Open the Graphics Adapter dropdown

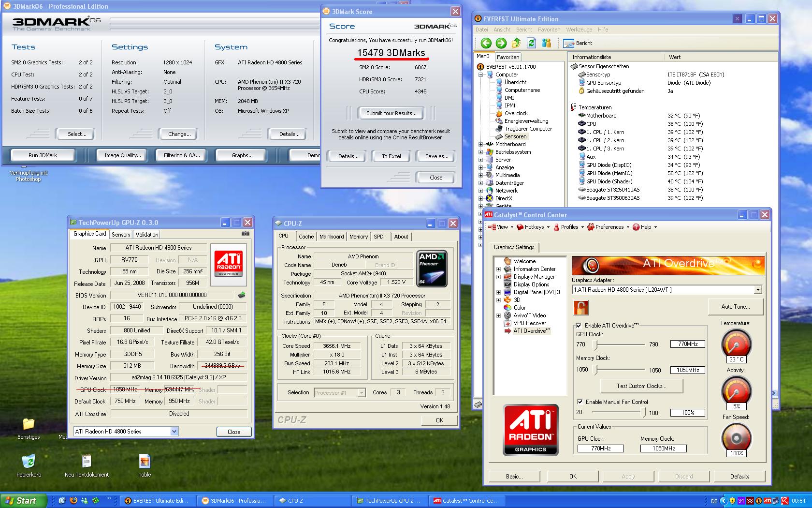[x=758, y=290]
